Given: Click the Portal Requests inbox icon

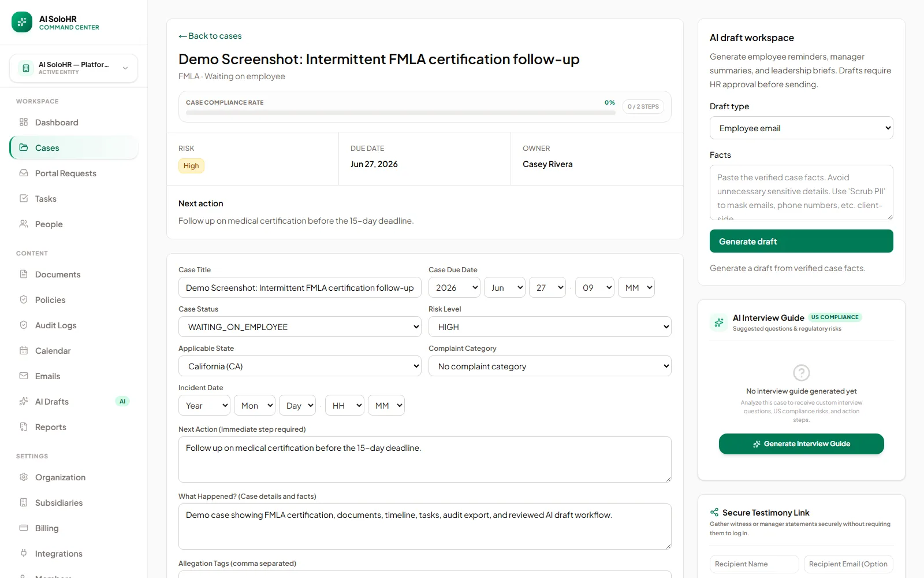Looking at the screenshot, I should (24, 173).
